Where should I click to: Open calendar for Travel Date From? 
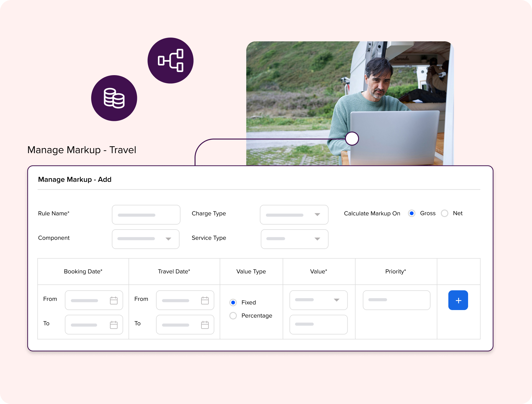click(205, 300)
